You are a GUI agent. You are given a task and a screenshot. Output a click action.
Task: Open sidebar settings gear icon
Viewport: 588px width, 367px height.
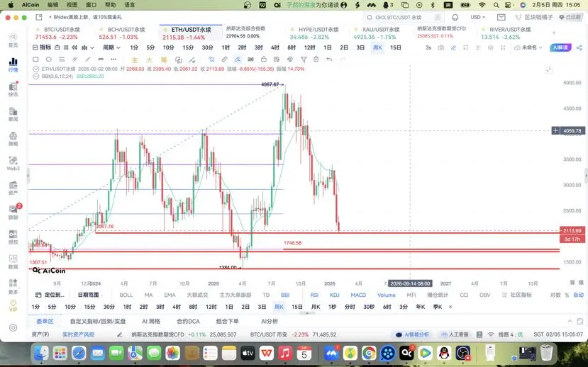[13, 327]
